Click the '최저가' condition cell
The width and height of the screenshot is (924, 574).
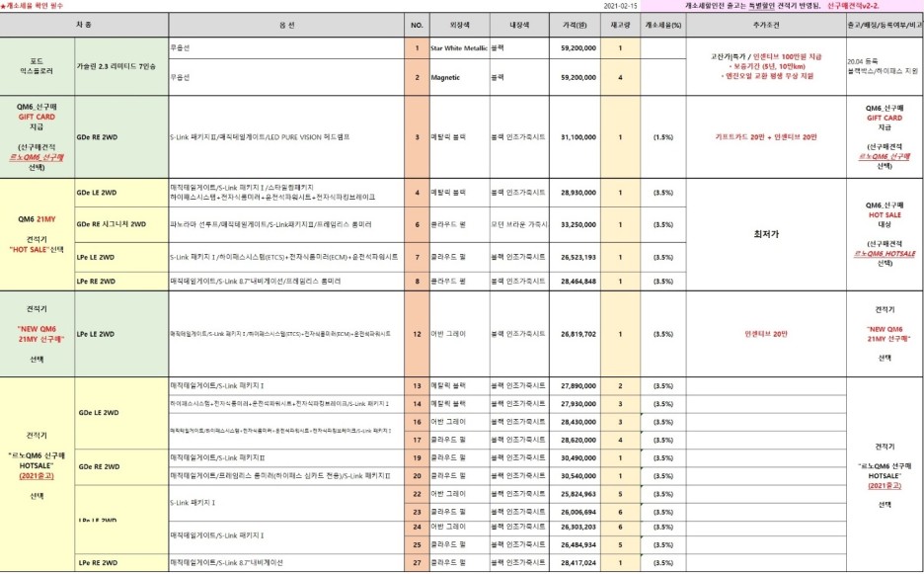766,234
